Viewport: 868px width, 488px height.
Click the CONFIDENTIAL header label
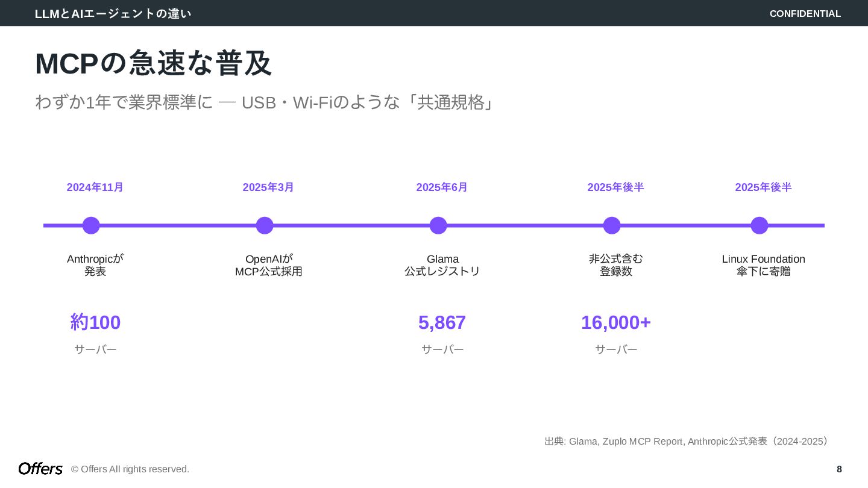click(x=805, y=13)
